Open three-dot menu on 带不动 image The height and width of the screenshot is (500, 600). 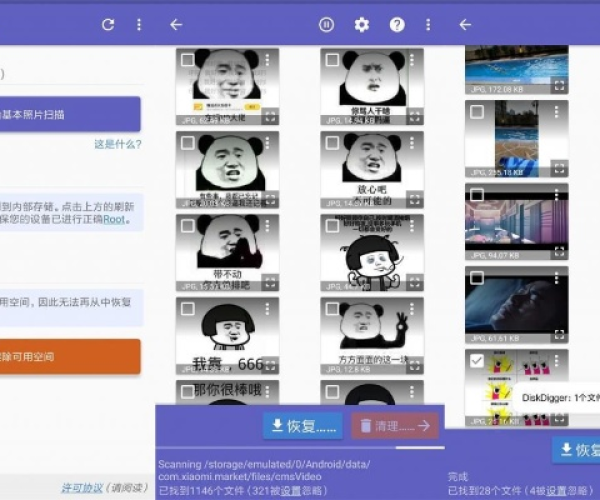click(267, 226)
